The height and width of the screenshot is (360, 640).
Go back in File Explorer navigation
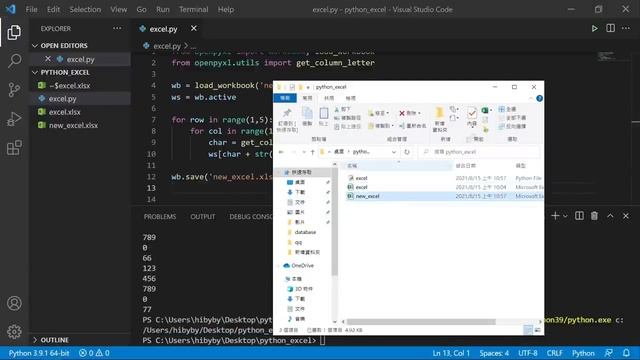pyautogui.click(x=281, y=152)
